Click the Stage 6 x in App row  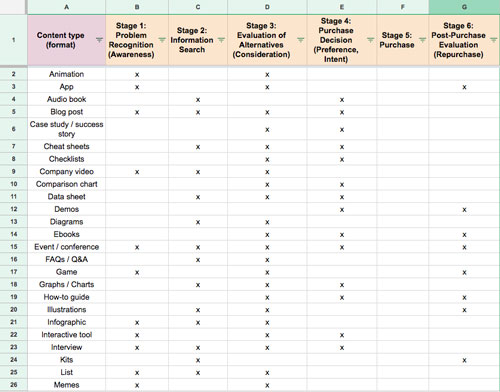click(x=464, y=87)
